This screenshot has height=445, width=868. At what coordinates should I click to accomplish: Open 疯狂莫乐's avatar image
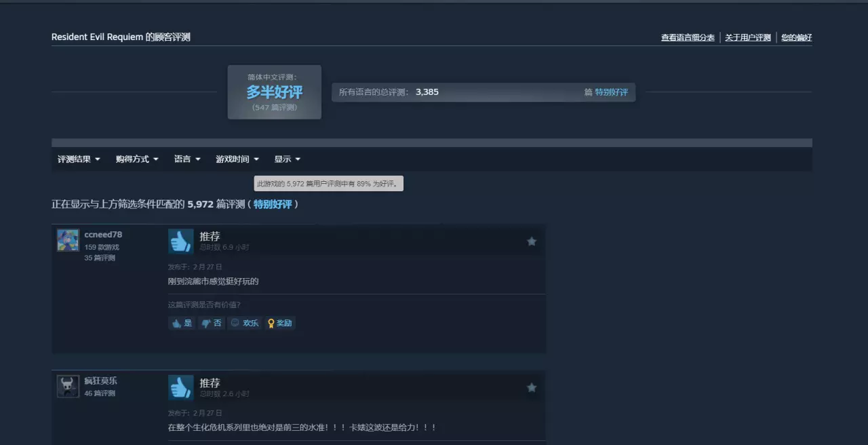68,387
